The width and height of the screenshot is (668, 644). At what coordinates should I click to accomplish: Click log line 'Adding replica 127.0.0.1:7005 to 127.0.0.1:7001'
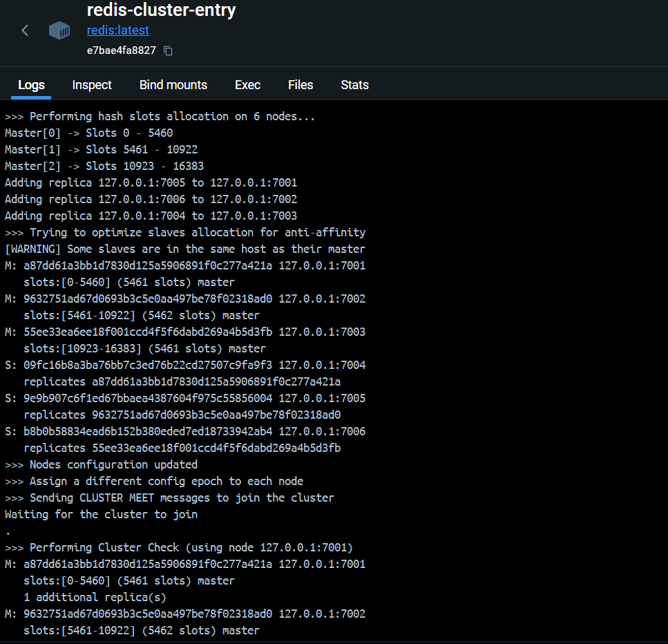[x=151, y=183]
